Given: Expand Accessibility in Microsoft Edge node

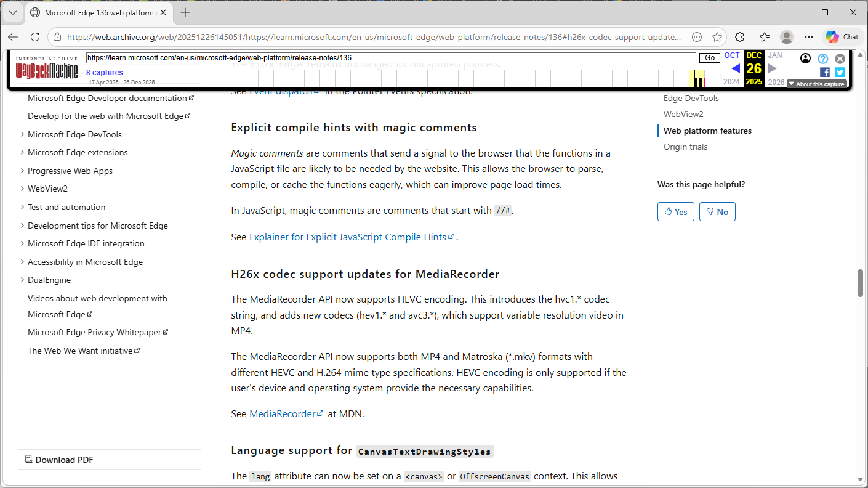Looking at the screenshot, I should pos(23,262).
